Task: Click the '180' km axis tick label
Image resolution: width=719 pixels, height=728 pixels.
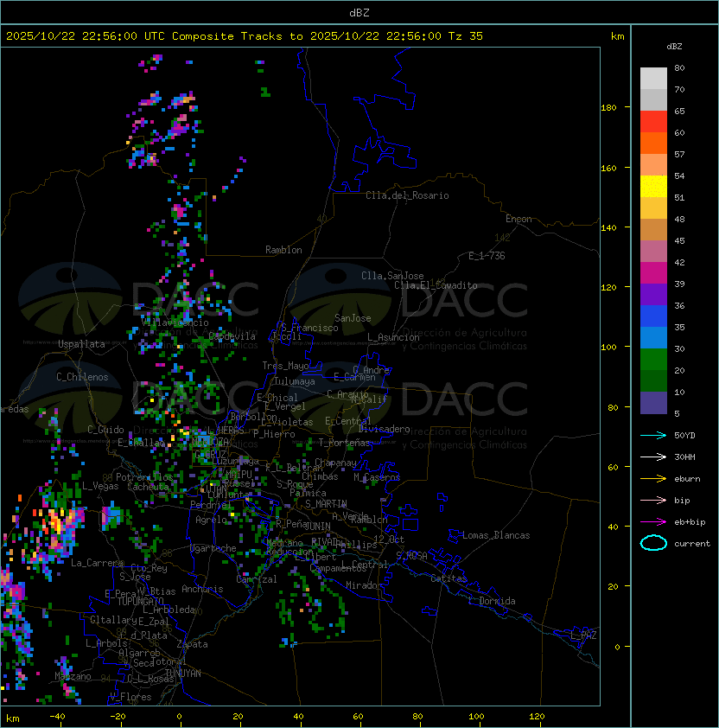Action: [608, 108]
